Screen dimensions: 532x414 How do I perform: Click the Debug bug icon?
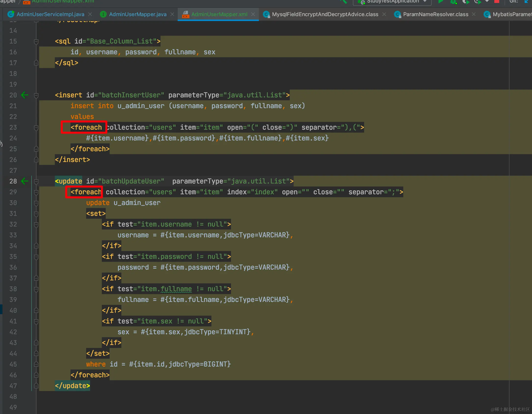click(453, 1)
